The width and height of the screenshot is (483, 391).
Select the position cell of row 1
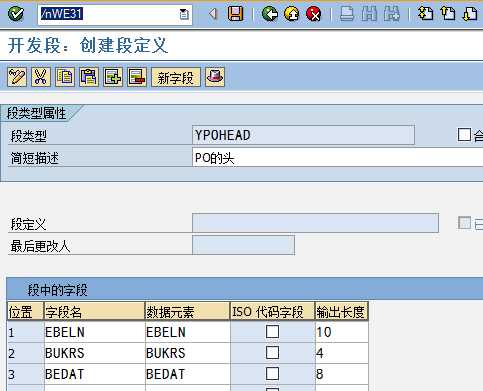(25, 332)
